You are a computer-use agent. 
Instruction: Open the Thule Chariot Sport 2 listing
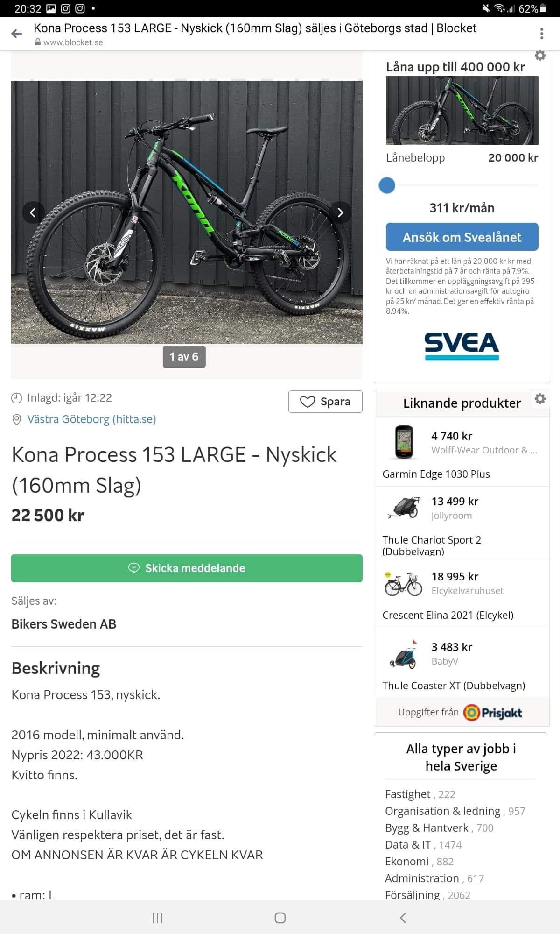[431, 540]
